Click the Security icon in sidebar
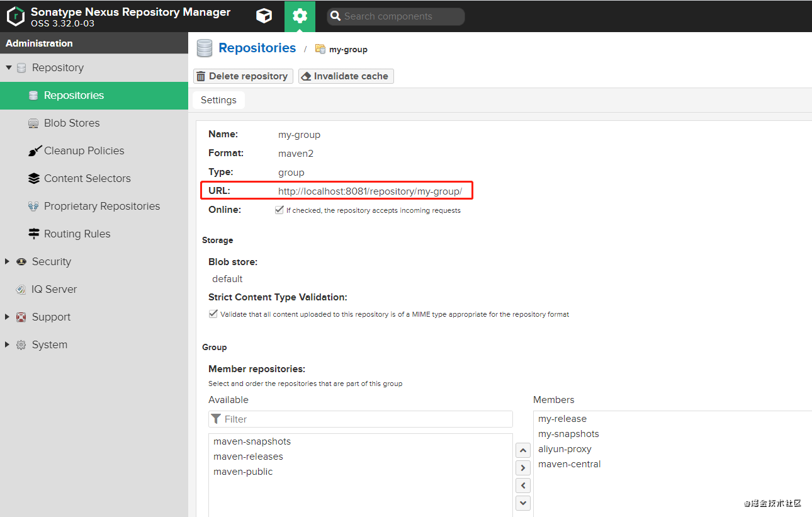The height and width of the screenshot is (517, 812). tap(21, 262)
